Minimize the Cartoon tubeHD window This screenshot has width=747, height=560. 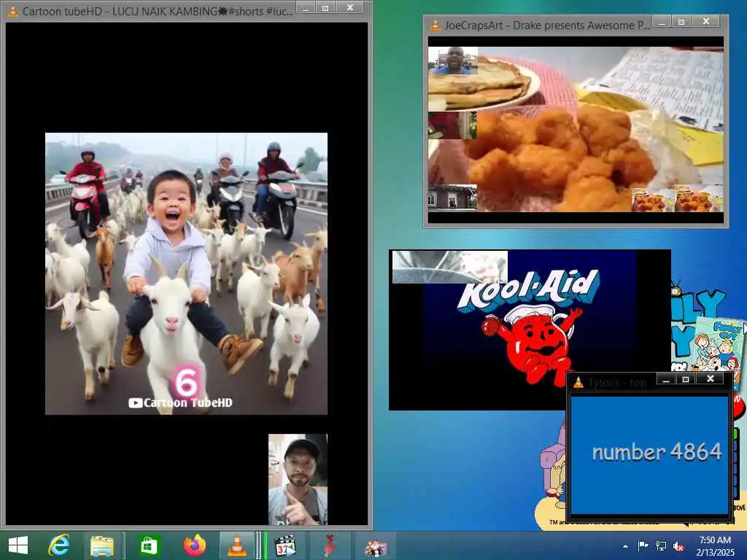pyautogui.click(x=306, y=7)
